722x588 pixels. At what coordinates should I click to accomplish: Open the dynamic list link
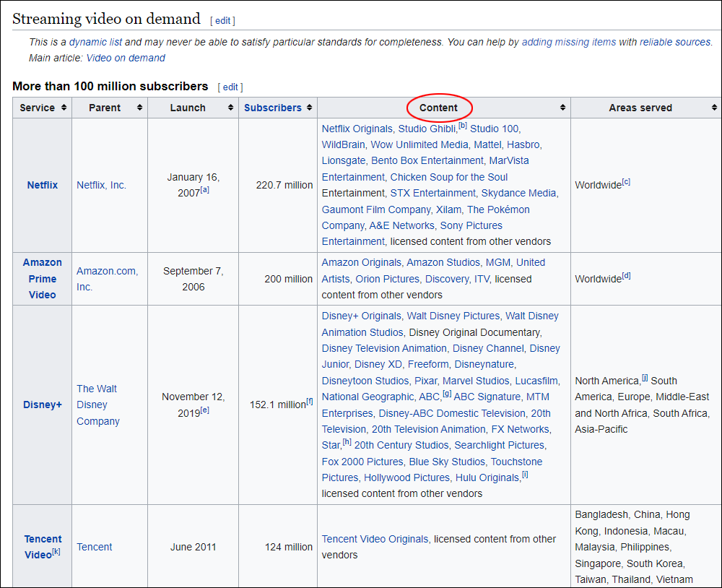tap(96, 42)
